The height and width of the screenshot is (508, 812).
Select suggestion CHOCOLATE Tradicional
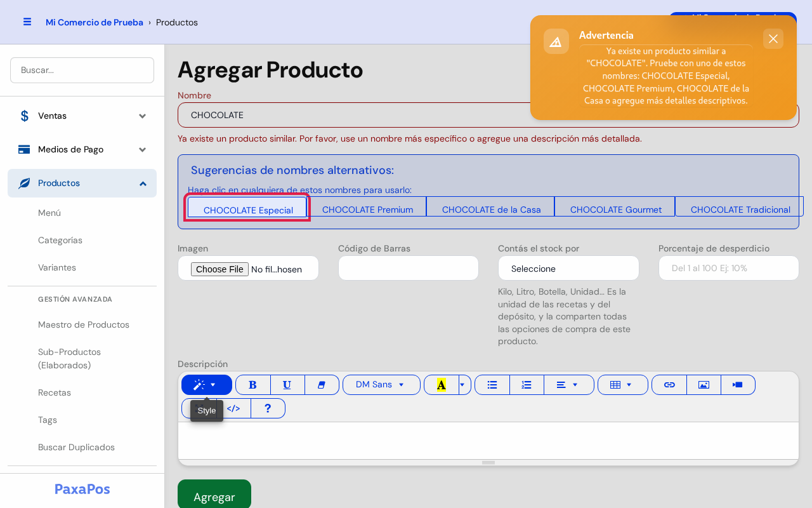[x=740, y=206]
